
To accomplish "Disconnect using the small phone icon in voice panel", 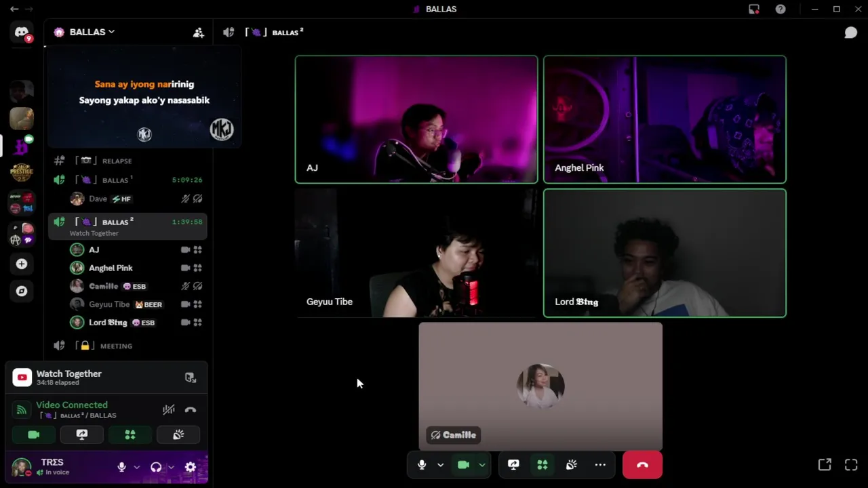I will click(191, 409).
